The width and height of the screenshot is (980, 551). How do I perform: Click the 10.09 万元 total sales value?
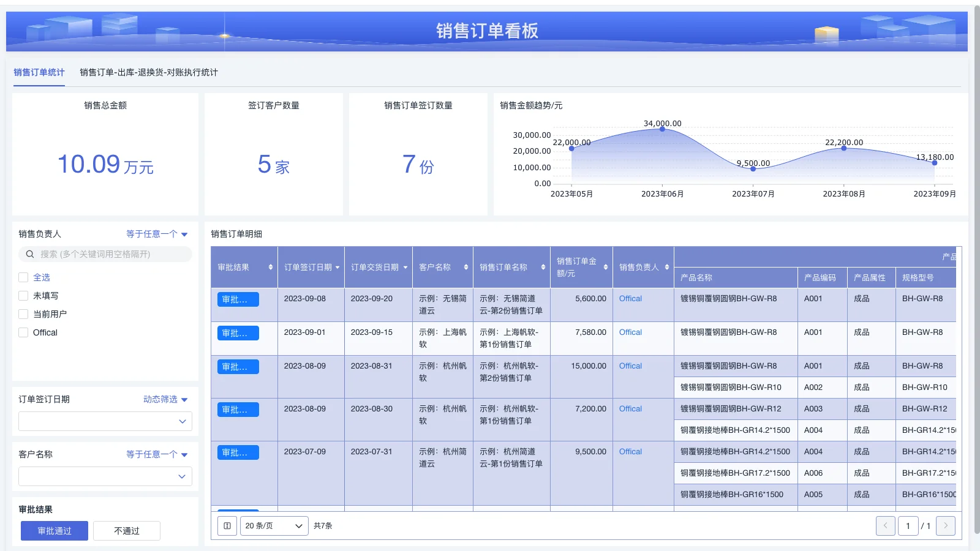pos(105,164)
